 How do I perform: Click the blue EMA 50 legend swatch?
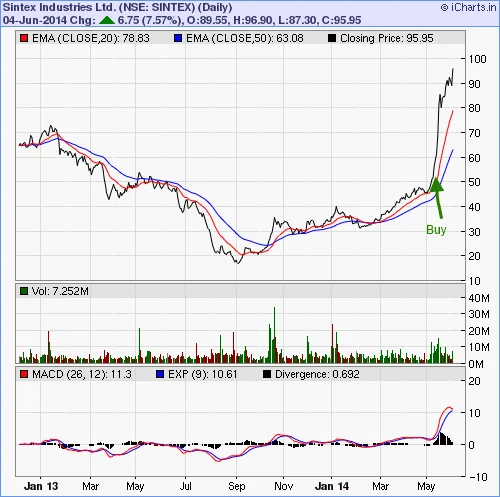[178, 38]
